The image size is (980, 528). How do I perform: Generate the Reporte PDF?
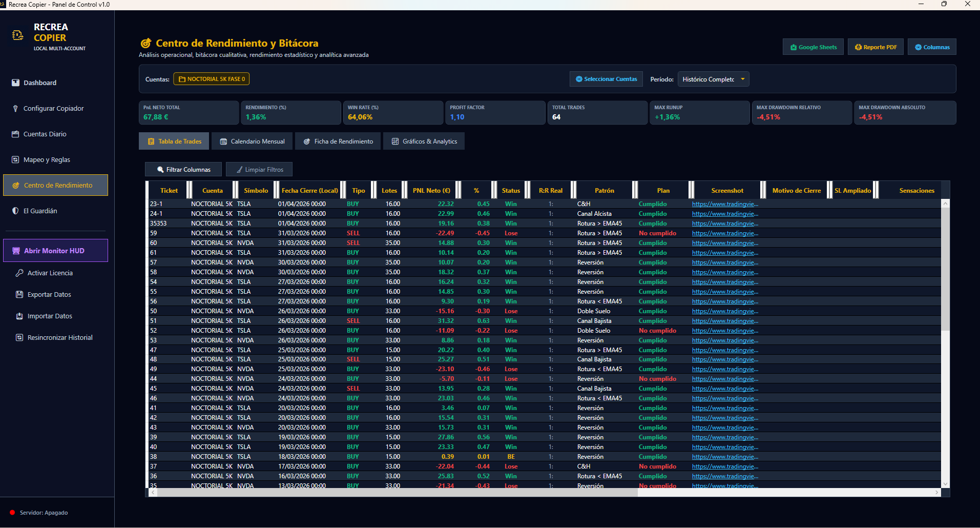click(x=875, y=47)
